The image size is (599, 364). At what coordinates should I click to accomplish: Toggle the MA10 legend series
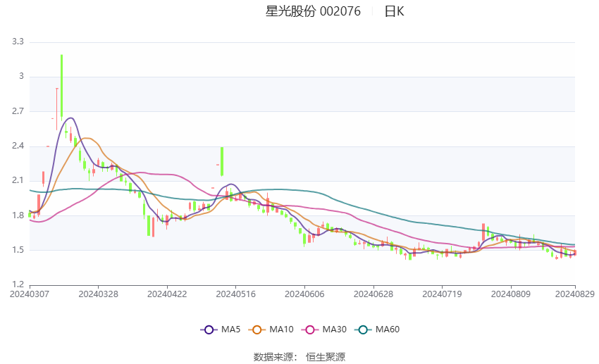(x=271, y=330)
